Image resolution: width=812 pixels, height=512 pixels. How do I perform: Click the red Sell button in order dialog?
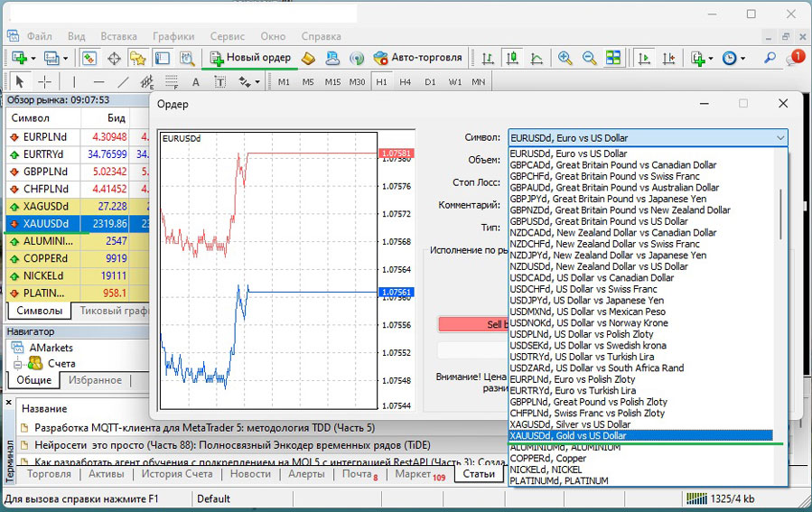point(472,324)
